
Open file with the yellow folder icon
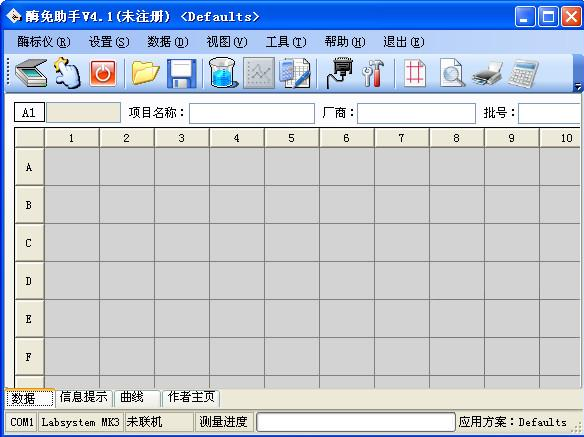tap(146, 73)
